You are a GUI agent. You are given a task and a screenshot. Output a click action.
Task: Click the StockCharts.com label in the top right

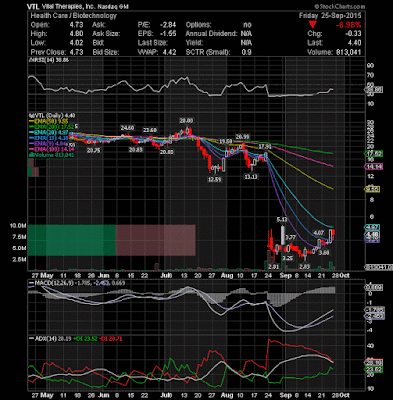(340, 6)
